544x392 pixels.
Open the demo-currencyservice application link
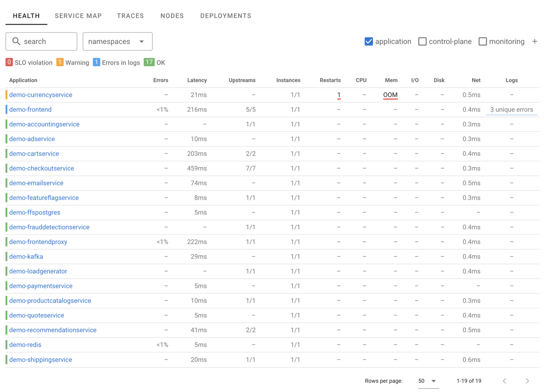[41, 95]
